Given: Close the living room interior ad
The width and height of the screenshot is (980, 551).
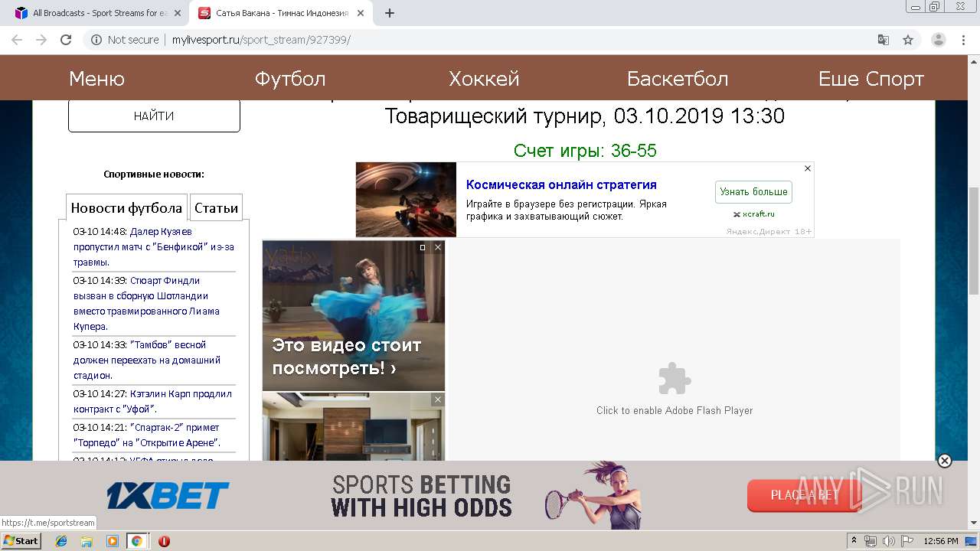Looking at the screenshot, I should click(438, 399).
